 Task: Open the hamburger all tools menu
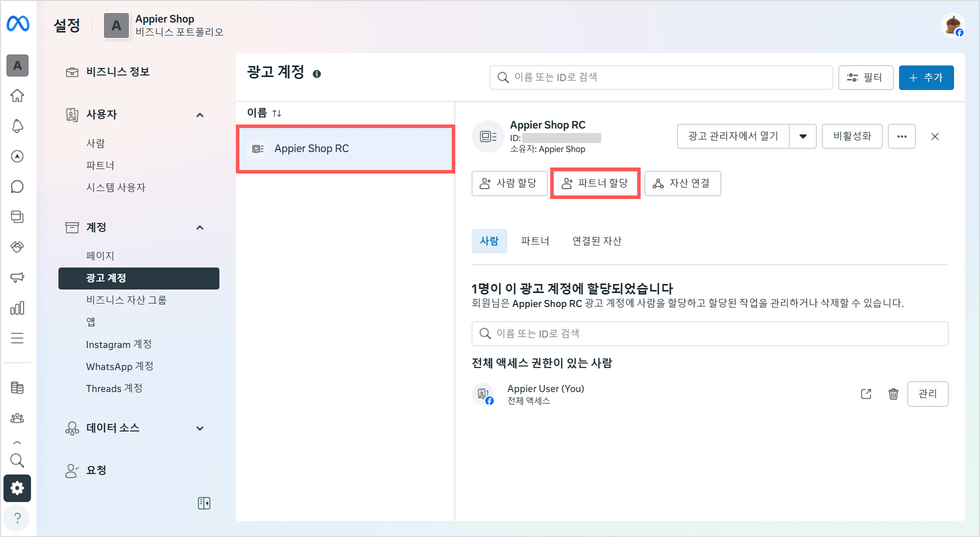(17, 338)
